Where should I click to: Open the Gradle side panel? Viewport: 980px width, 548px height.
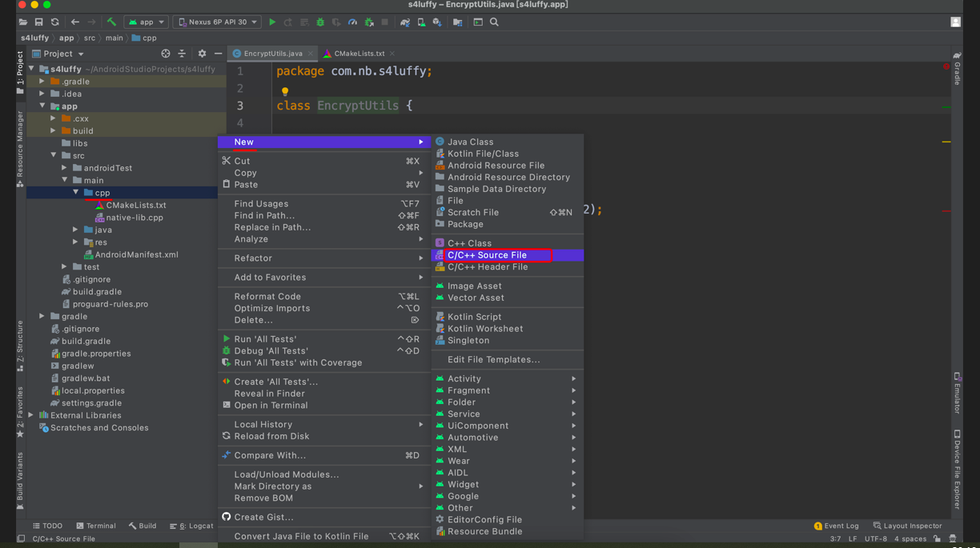(957, 70)
